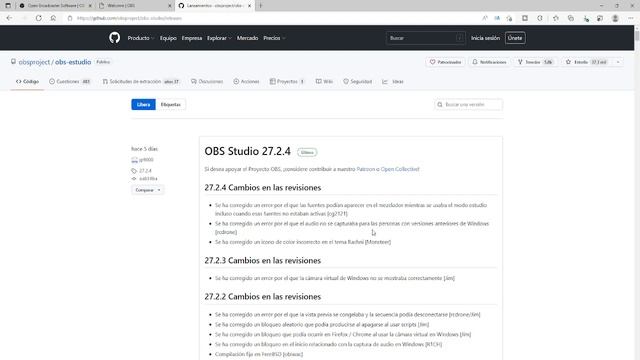Open the Seguridad tab
This screenshot has width=640, height=360.
[x=358, y=82]
